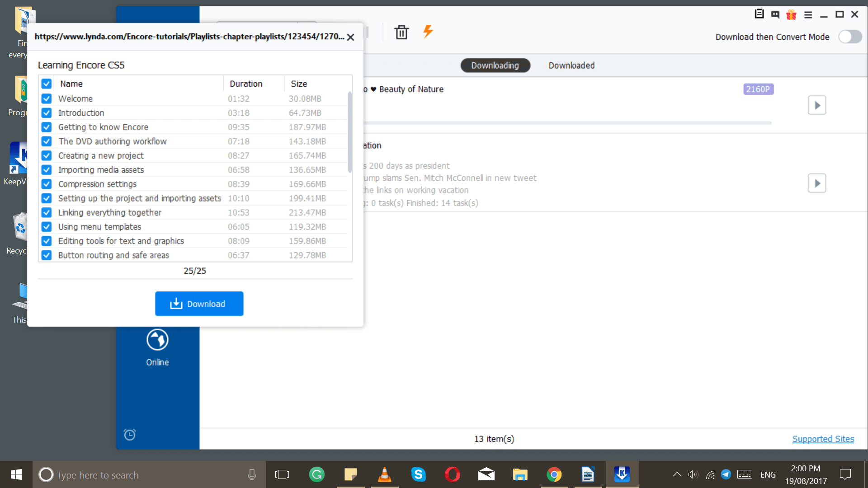Screen dimensions: 868x488
Task: Click the trash delete icon in toolbar
Action: pos(401,32)
